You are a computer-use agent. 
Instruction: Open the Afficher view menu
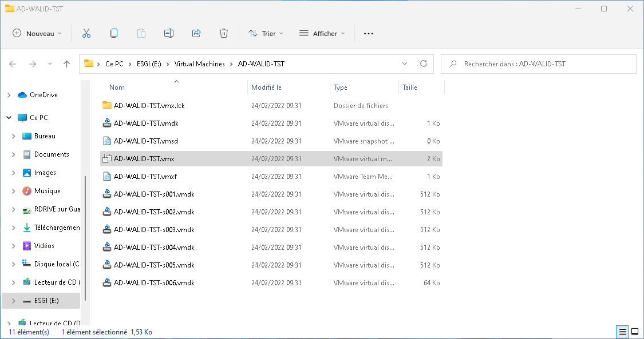pos(322,34)
